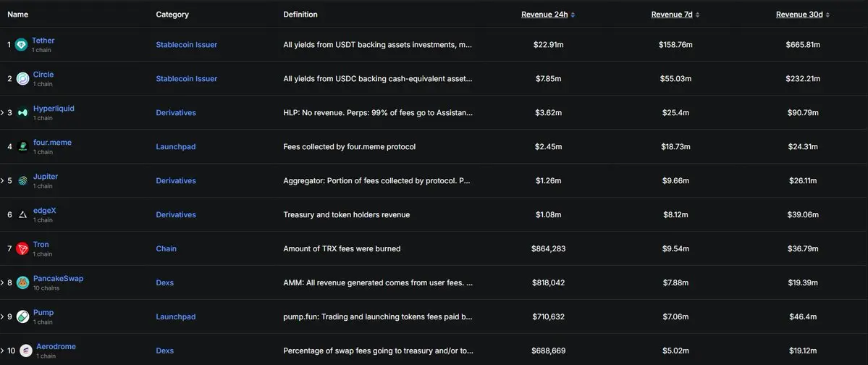Click the edgeX triangle logo

(22, 215)
